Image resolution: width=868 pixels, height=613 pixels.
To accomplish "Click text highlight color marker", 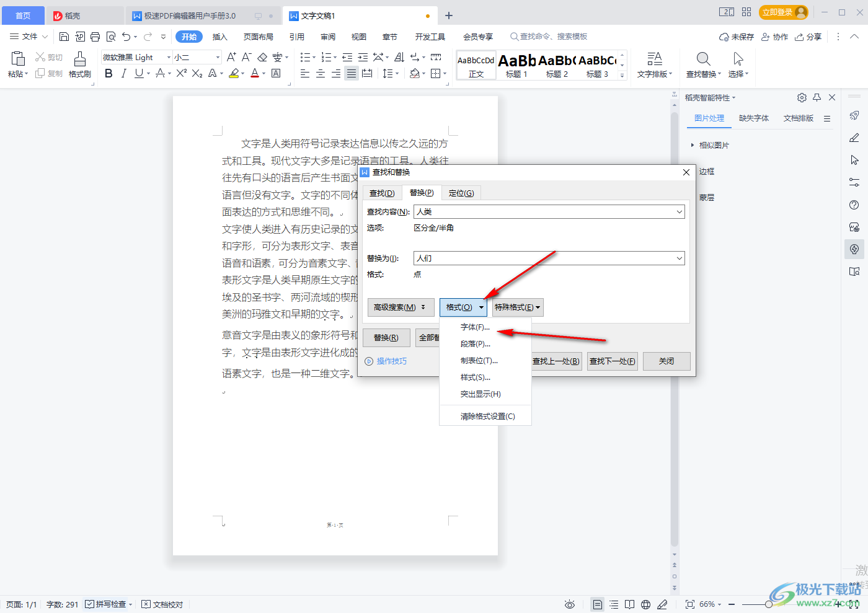I will pos(234,73).
